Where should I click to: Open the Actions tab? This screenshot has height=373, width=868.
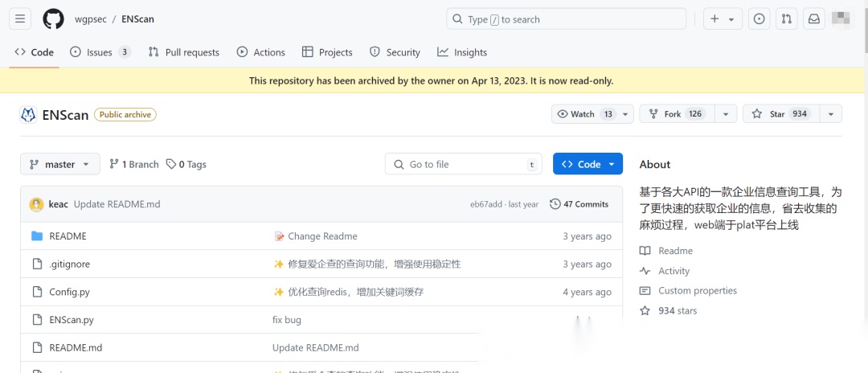point(260,52)
